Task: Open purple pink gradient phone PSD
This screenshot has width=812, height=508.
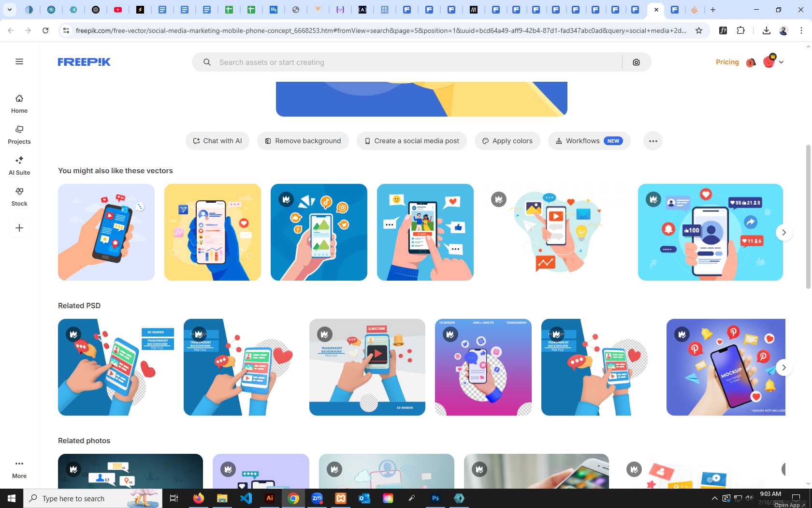Action: point(483,367)
